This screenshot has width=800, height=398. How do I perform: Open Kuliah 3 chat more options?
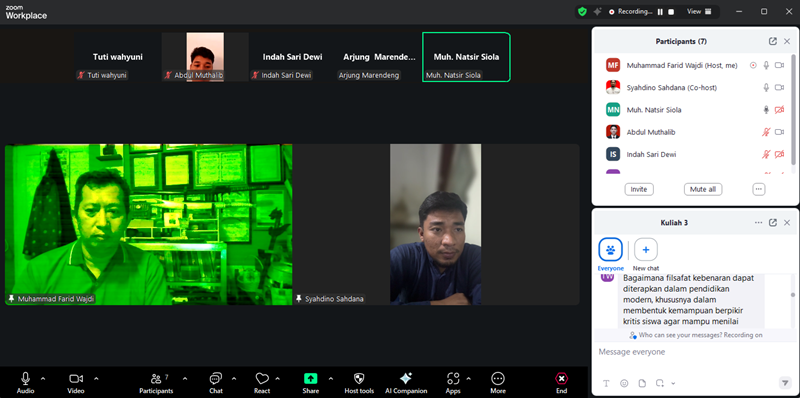(x=759, y=222)
